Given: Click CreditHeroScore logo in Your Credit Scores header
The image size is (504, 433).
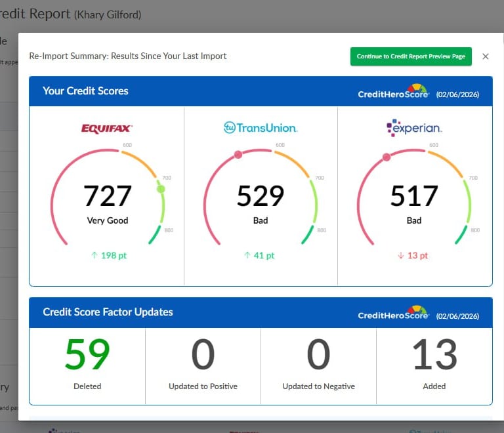Looking at the screenshot, I should pos(394,91).
